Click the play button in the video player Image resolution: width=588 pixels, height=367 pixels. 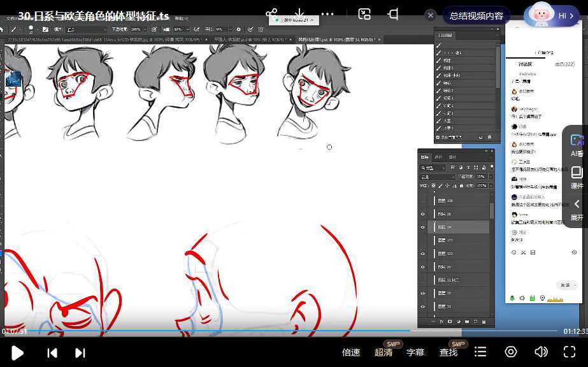coord(17,352)
